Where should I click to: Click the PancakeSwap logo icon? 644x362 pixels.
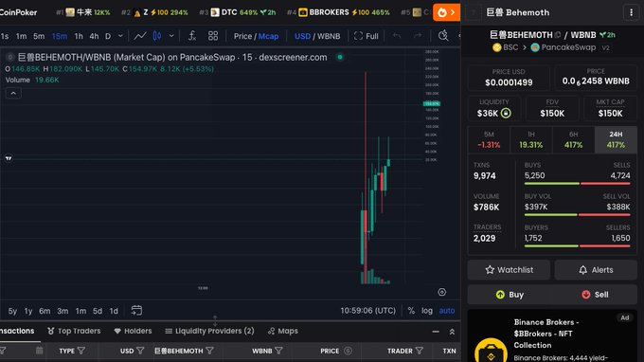535,47
